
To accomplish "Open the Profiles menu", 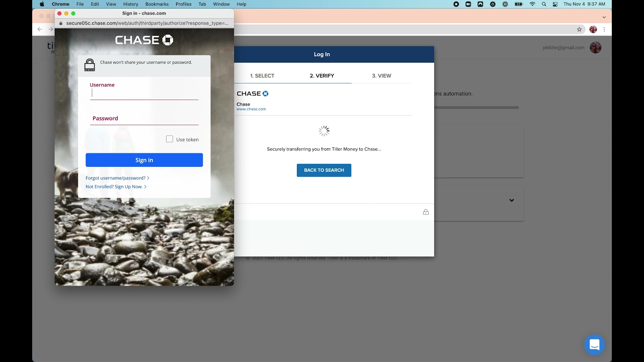I will pyautogui.click(x=183, y=4).
